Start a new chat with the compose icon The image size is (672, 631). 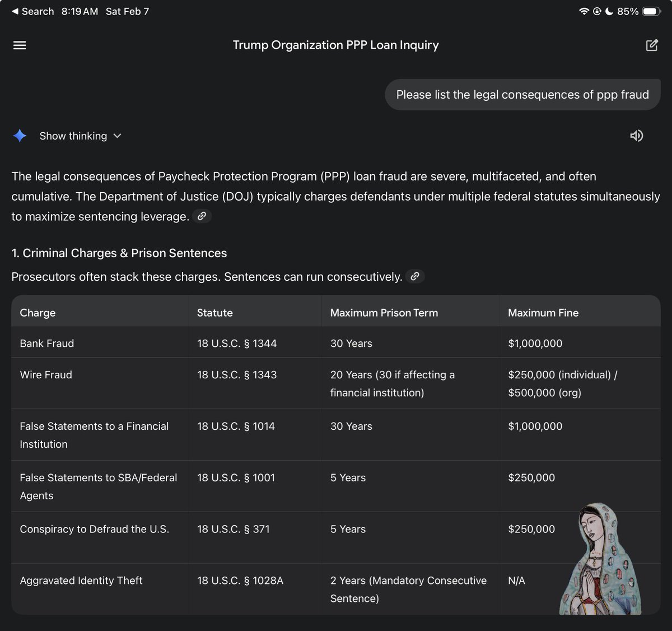coord(652,45)
